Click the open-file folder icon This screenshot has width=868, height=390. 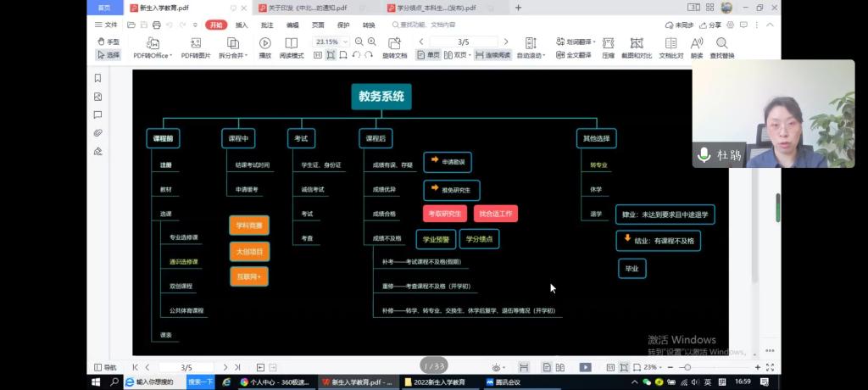point(131,25)
